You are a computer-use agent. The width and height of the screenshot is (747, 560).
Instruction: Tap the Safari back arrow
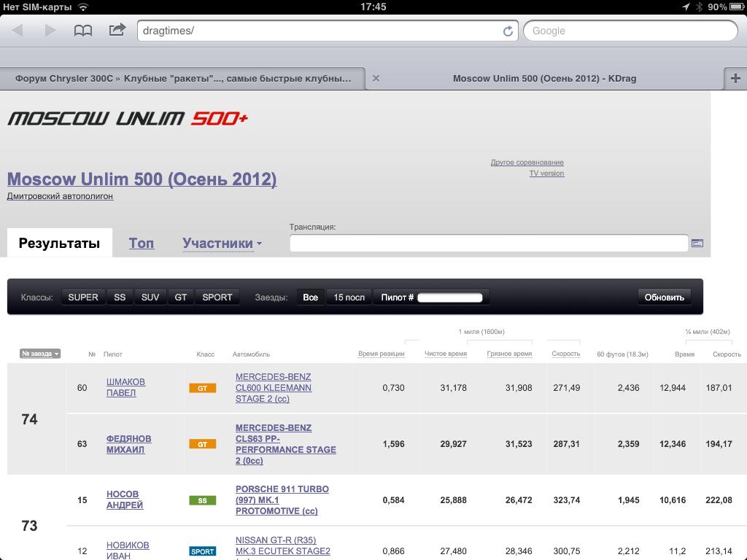pos(18,31)
